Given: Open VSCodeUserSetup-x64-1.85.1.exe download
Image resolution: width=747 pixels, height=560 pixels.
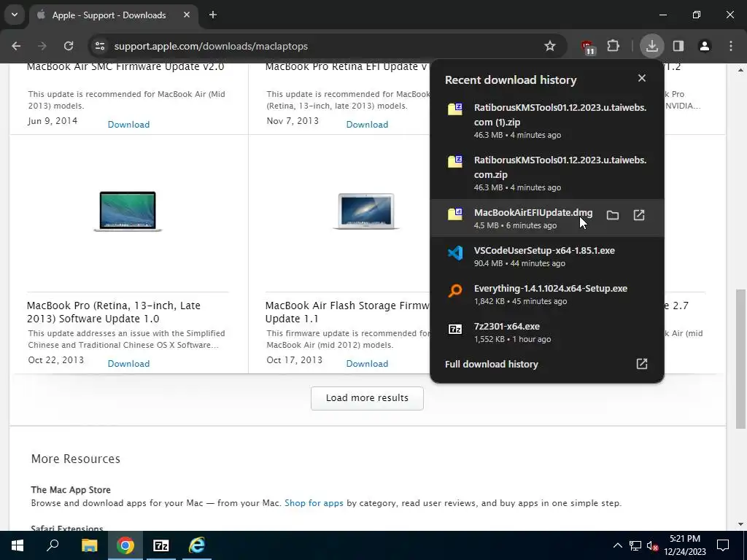Looking at the screenshot, I should (x=547, y=256).
